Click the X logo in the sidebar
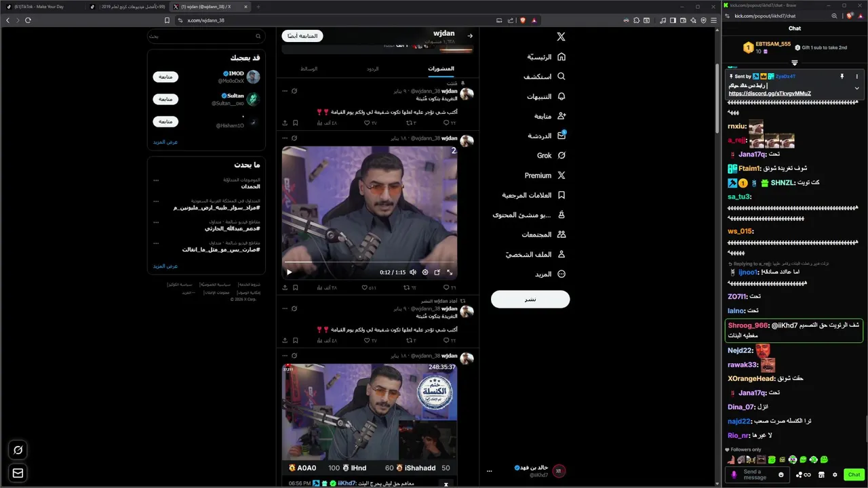Screen dimensions: 868x488 point(561,37)
